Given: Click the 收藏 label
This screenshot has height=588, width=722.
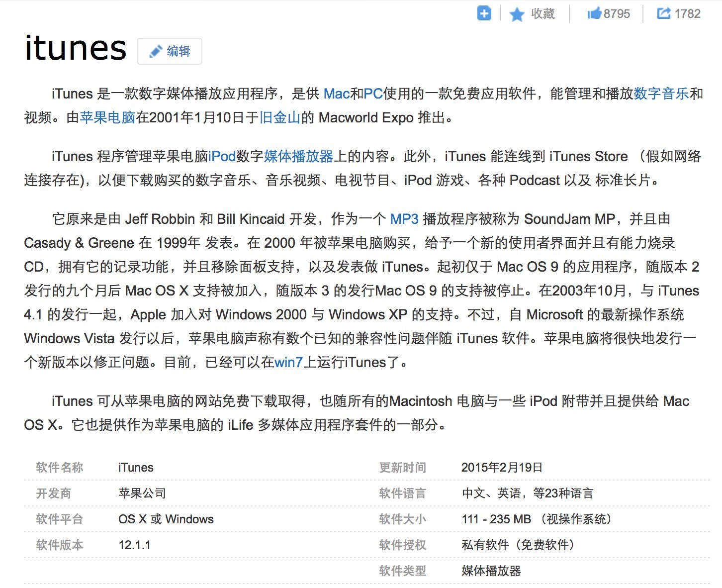Looking at the screenshot, I should point(542,14).
